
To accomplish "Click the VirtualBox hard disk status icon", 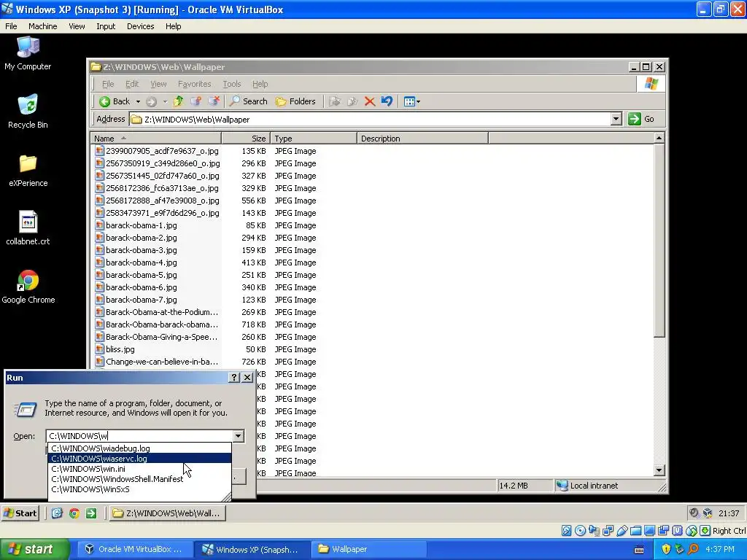I will coord(566,531).
